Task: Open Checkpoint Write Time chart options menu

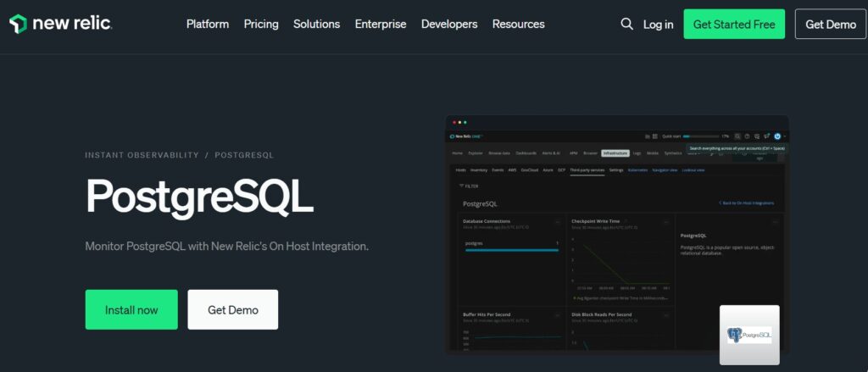Action: click(x=666, y=222)
